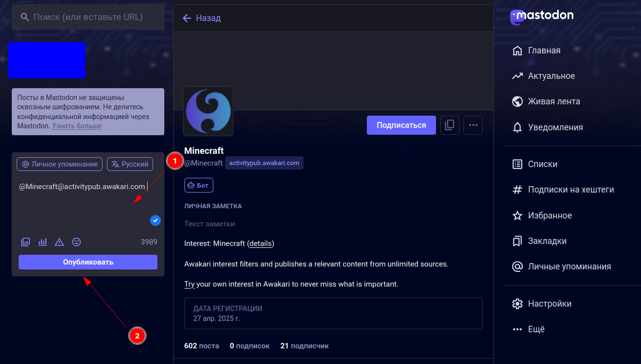This screenshot has width=641, height=364.
Task: Go to Главная in sidebar
Action: coord(543,50)
